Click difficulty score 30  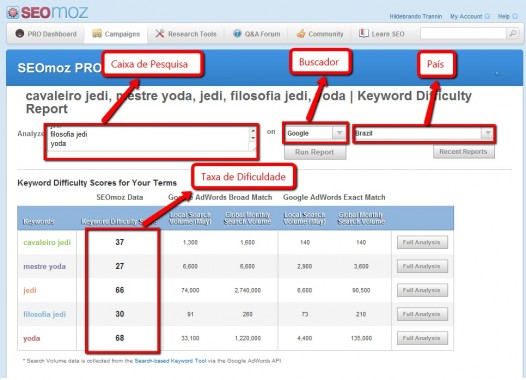point(120,314)
